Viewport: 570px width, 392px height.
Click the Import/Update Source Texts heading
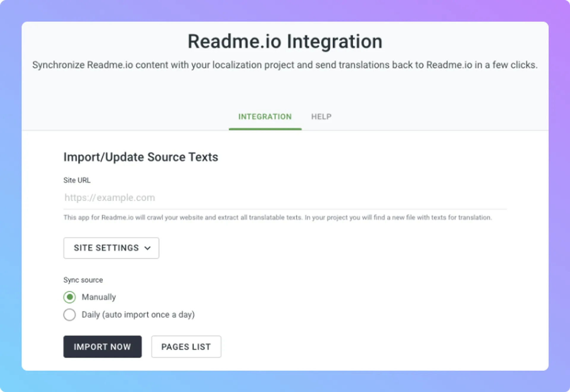[141, 157]
